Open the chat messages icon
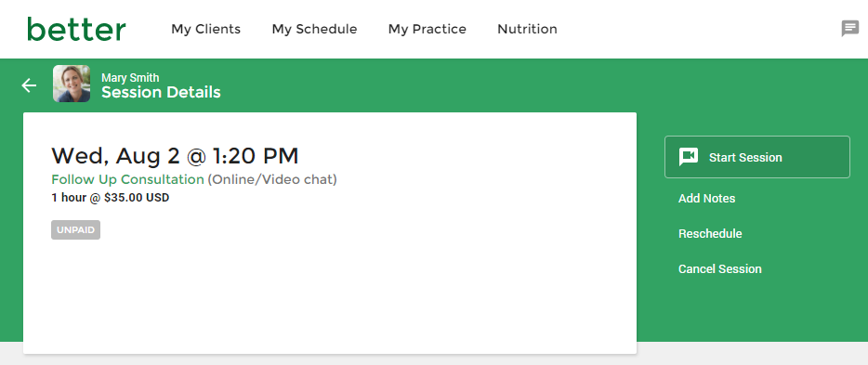This screenshot has height=365, width=868. click(849, 28)
